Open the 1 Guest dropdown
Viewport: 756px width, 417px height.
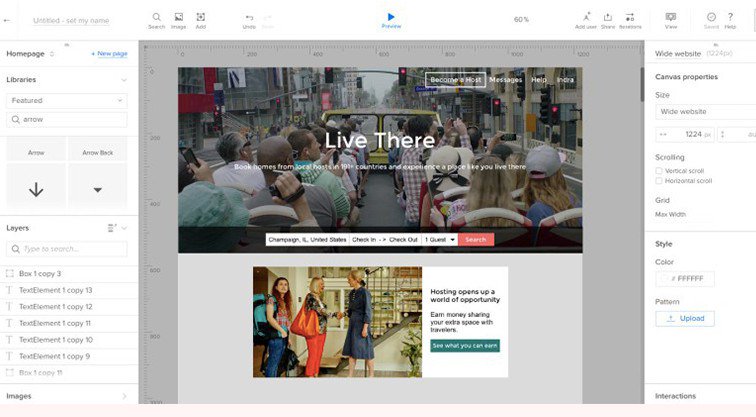click(439, 240)
